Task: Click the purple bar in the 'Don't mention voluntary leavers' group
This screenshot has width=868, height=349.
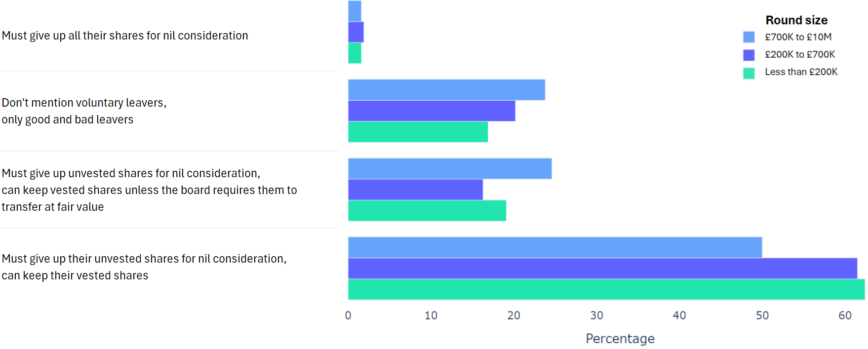Action: click(432, 111)
